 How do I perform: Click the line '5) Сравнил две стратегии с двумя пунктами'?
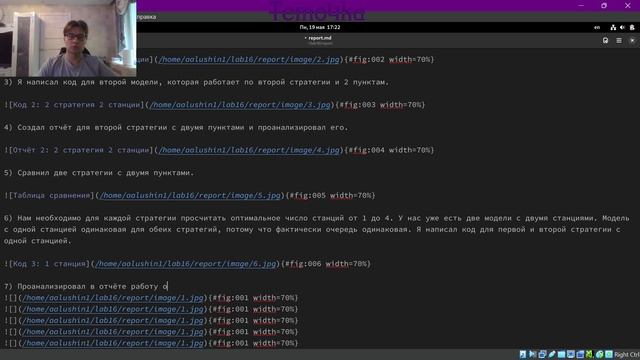(x=99, y=173)
